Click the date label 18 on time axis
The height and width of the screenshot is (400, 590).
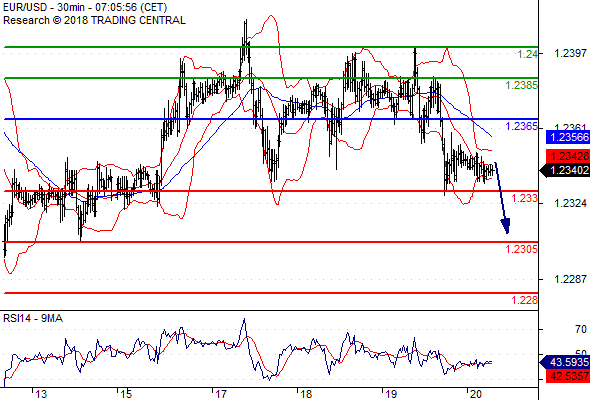[x=306, y=394]
